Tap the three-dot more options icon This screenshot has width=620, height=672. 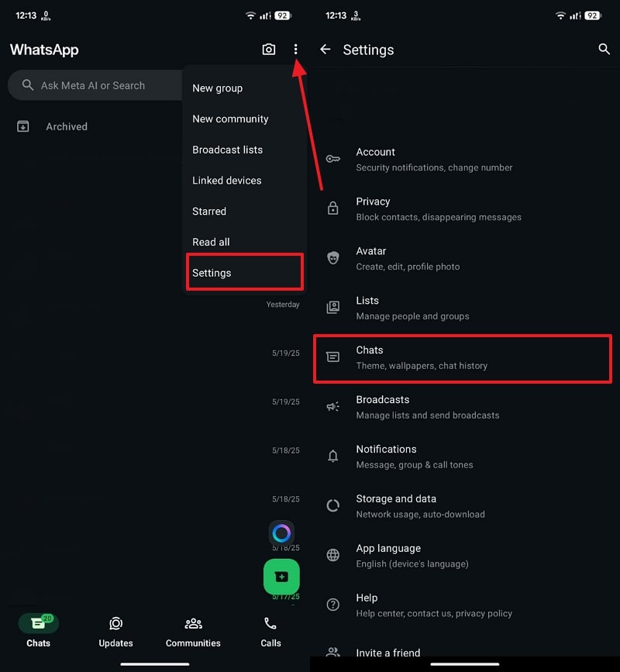[295, 50]
